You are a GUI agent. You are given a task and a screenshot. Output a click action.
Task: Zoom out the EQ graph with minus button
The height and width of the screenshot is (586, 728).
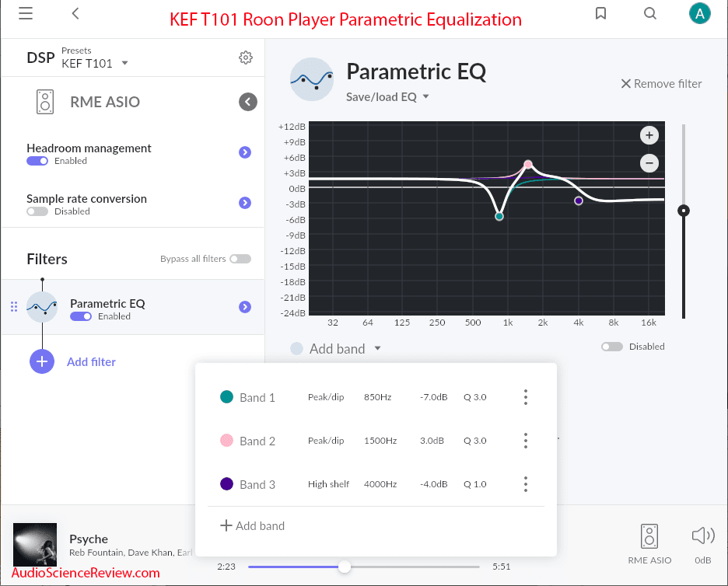click(x=649, y=163)
